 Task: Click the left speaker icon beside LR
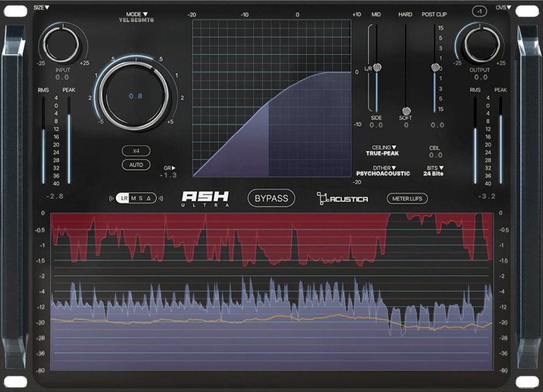pos(112,198)
